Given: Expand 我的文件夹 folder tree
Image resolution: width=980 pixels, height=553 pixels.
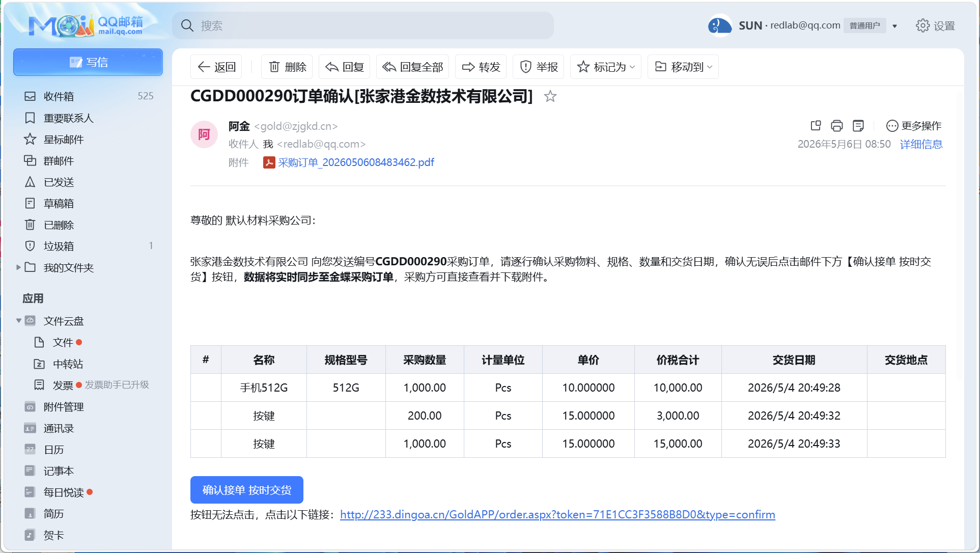Looking at the screenshot, I should (x=18, y=267).
